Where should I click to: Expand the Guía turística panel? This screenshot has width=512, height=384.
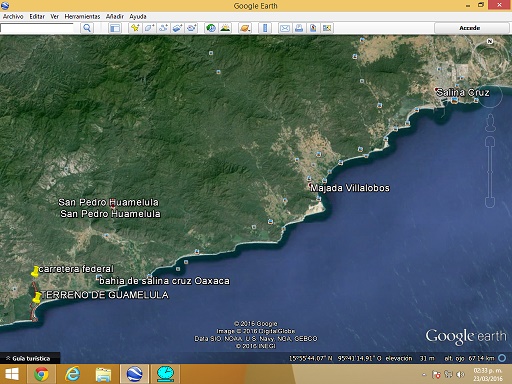[x=30, y=358]
